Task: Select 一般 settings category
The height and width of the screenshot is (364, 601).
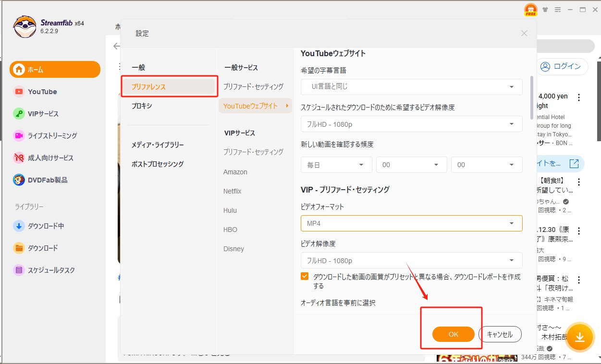Action: tap(138, 68)
